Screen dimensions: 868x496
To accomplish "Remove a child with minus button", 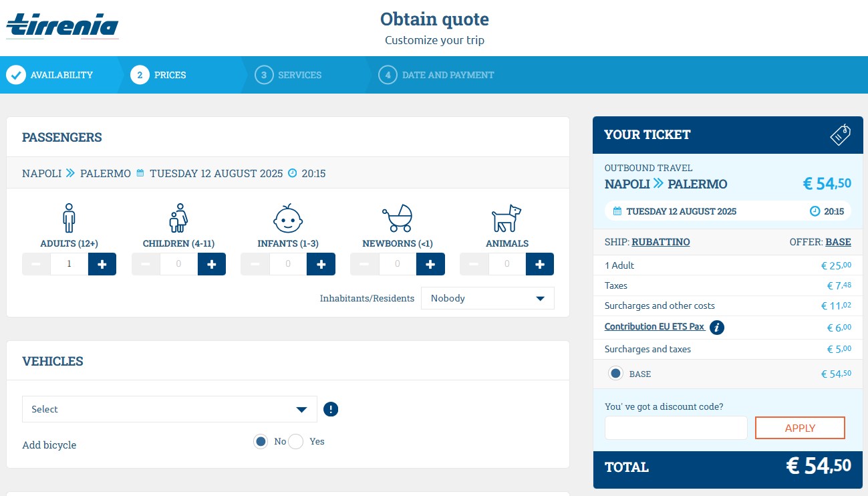I will coord(146,264).
